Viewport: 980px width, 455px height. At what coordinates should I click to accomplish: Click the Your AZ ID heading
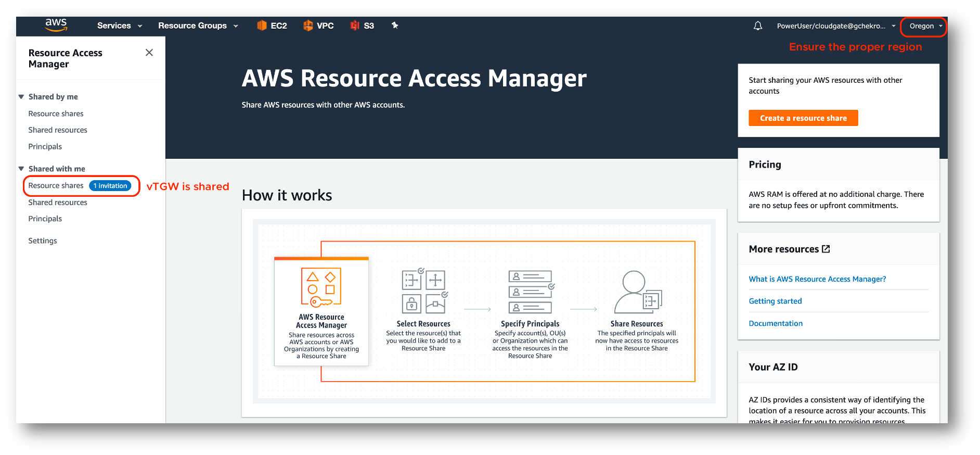[773, 367]
